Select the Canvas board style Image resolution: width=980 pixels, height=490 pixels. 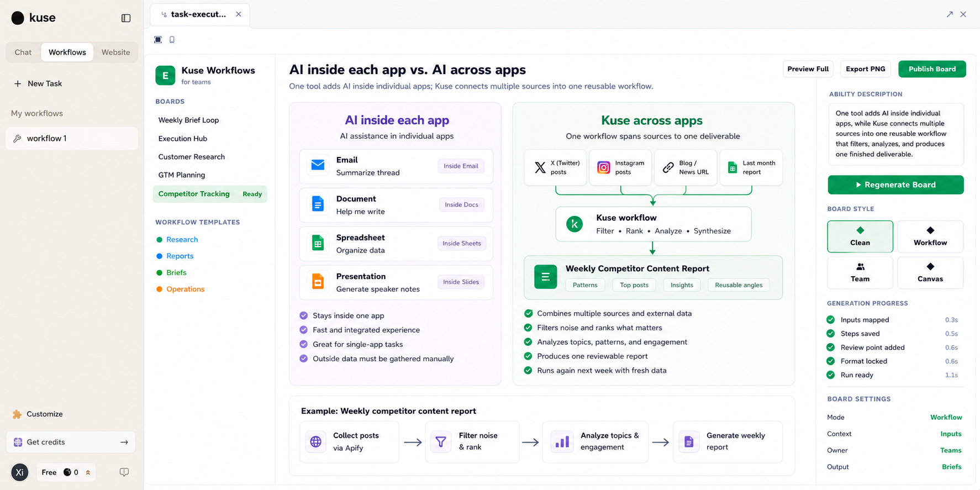pyautogui.click(x=930, y=273)
